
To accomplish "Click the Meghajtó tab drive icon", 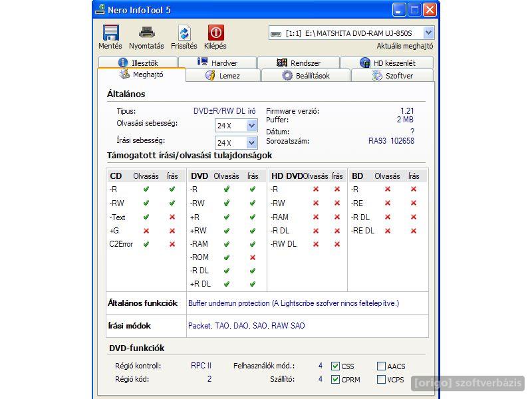I will click(x=124, y=74).
